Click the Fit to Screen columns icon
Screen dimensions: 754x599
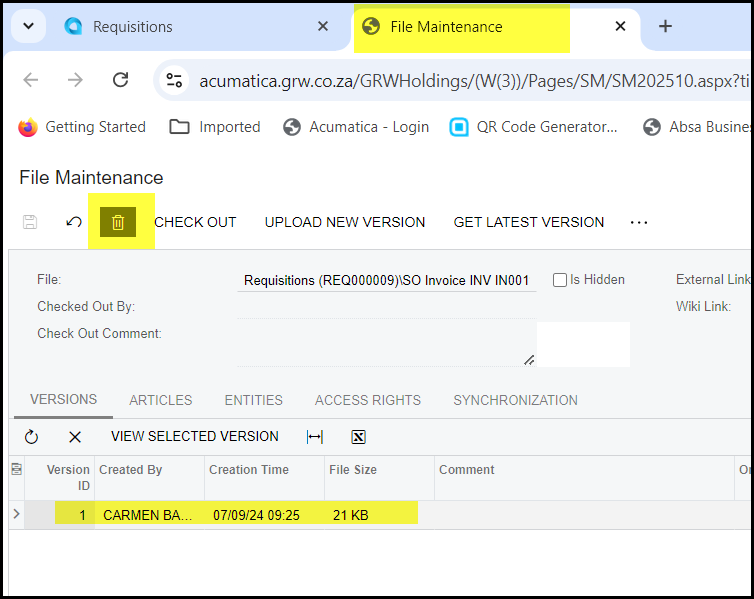point(315,437)
